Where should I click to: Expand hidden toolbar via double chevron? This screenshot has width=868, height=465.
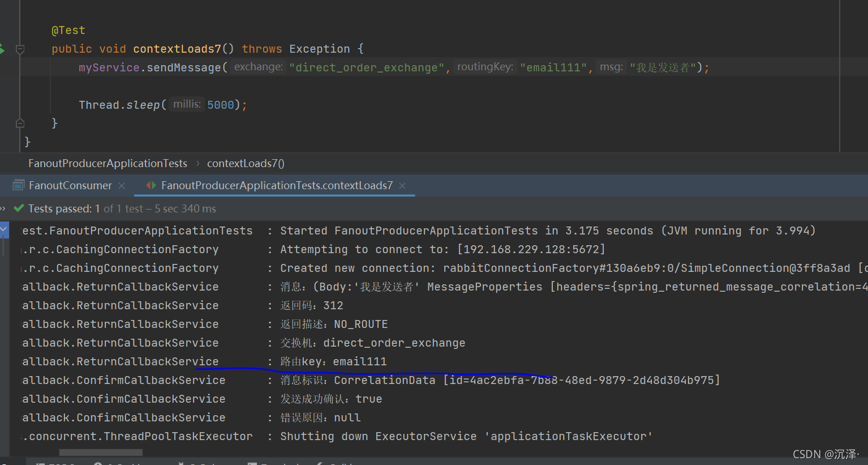pos(2,208)
